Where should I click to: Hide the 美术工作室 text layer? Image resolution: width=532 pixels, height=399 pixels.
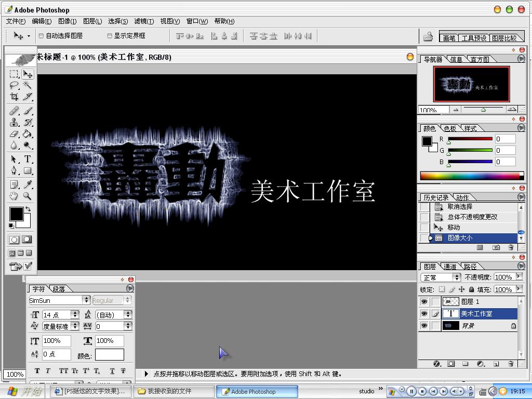tap(424, 314)
